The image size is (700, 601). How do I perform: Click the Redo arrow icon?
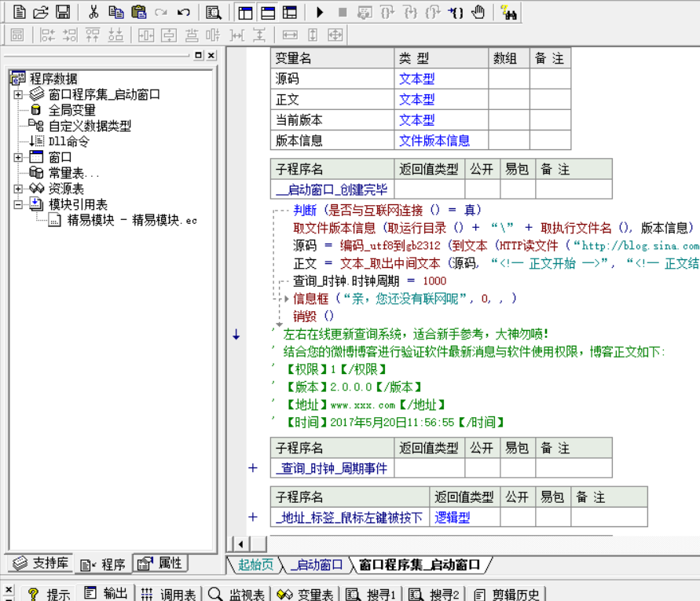(161, 12)
